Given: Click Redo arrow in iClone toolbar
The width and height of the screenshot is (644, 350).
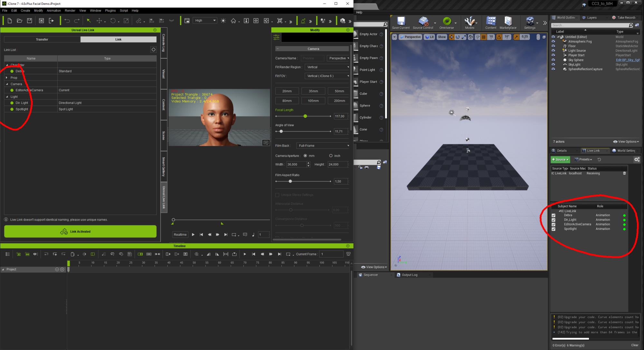Looking at the screenshot, I should (77, 21).
